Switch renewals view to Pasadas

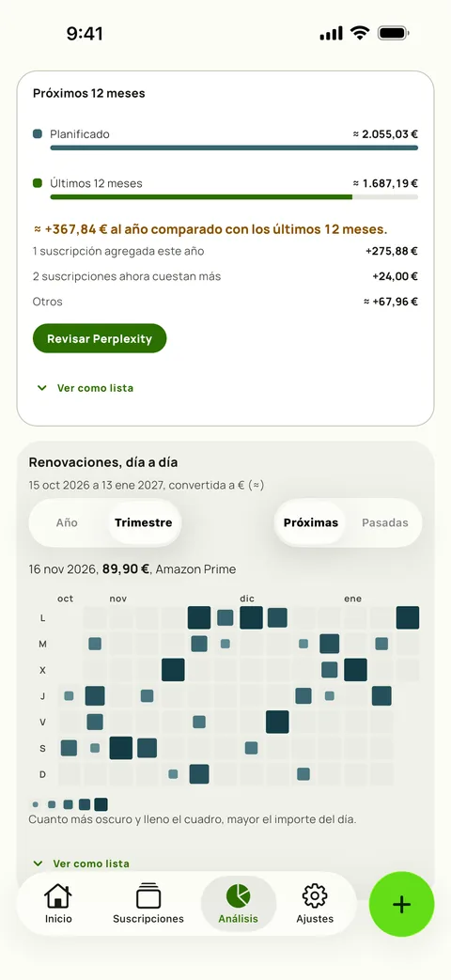385,522
